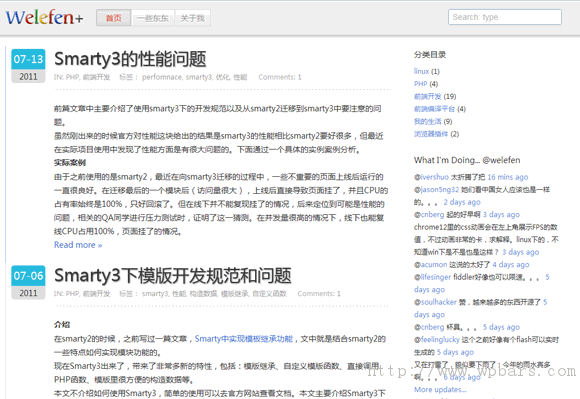Screen dimensions: 580x399
Task: Open the 浏览器插件 category
Action: [431, 134]
